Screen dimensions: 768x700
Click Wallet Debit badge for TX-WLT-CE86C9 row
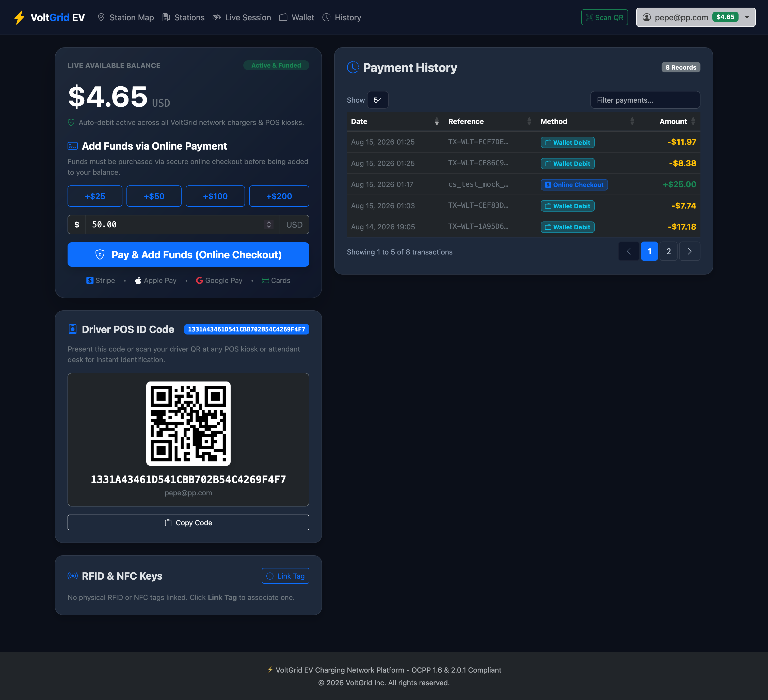point(567,164)
